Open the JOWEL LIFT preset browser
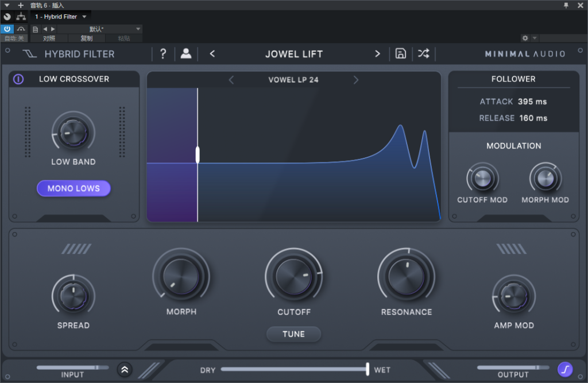588x383 pixels. (x=294, y=54)
